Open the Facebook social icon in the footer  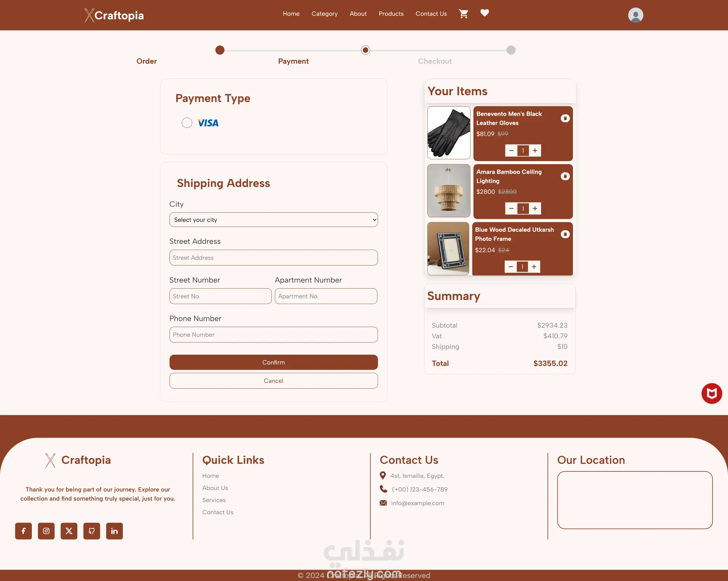pyautogui.click(x=24, y=531)
